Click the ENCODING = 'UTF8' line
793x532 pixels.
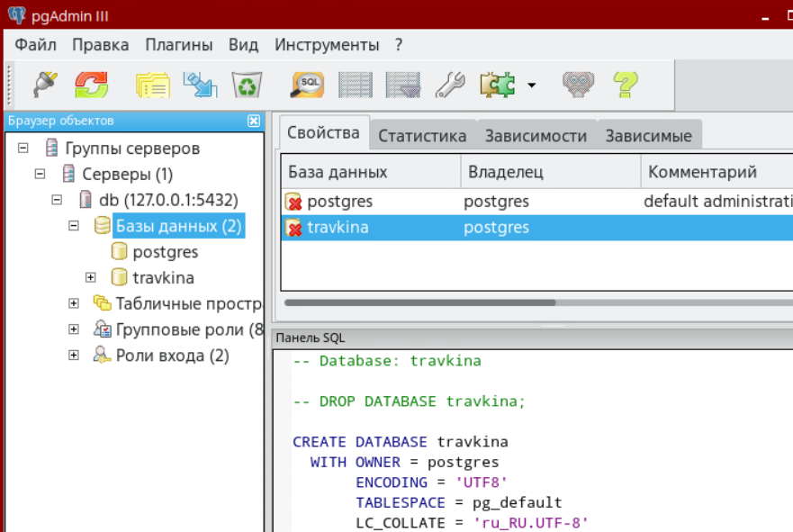point(431,482)
